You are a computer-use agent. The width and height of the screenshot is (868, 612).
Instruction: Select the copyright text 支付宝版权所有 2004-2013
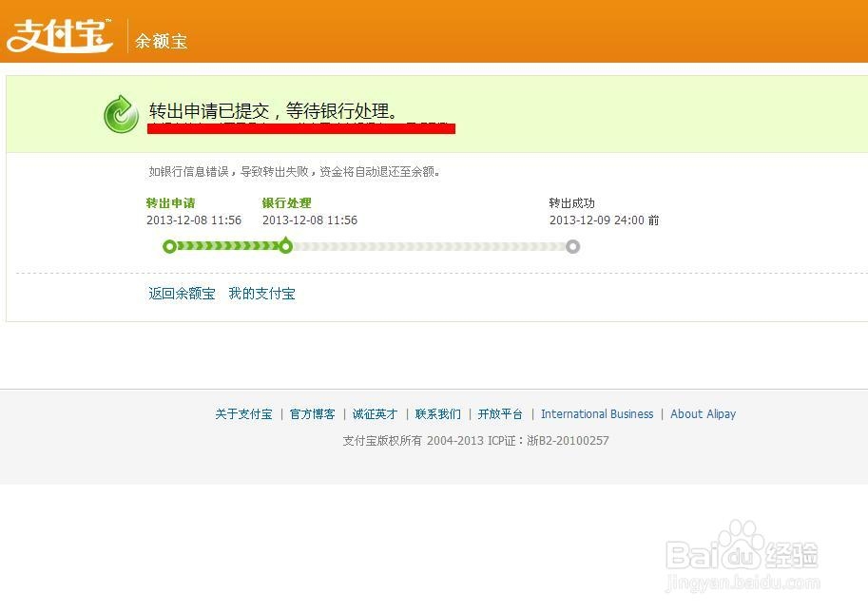414,441
